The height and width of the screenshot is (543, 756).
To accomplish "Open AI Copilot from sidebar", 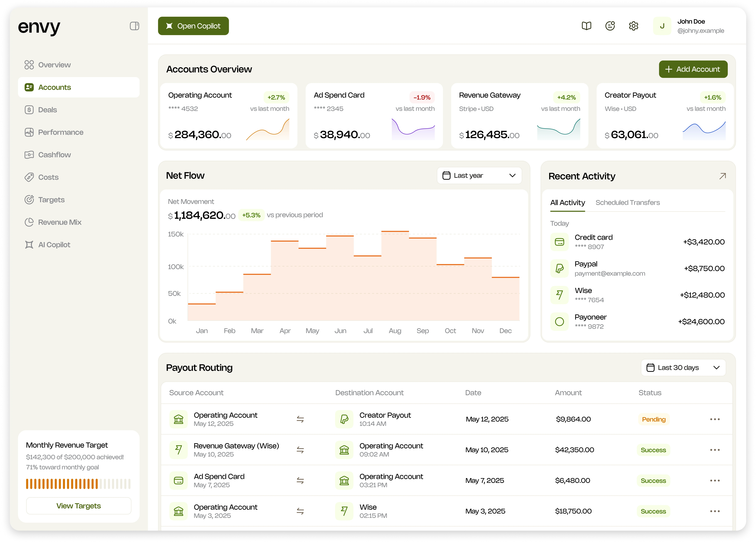I will (79, 245).
